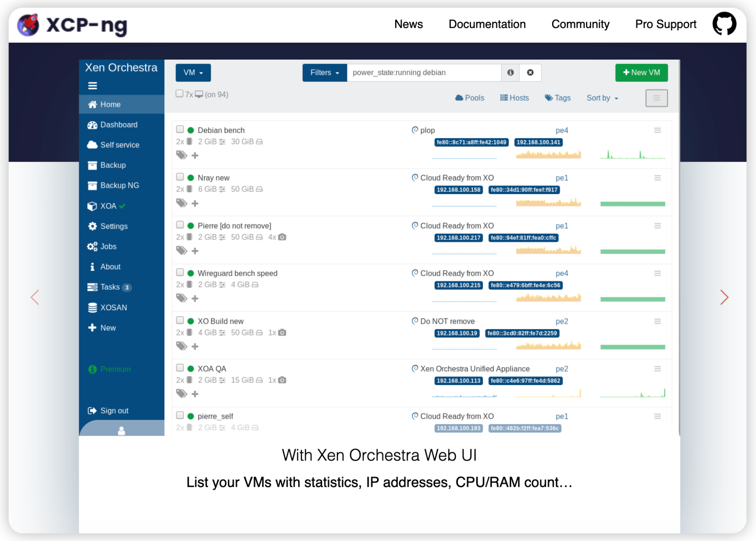The height and width of the screenshot is (541, 756).
Task: Click the user profile icon in sidebar
Action: 122,431
